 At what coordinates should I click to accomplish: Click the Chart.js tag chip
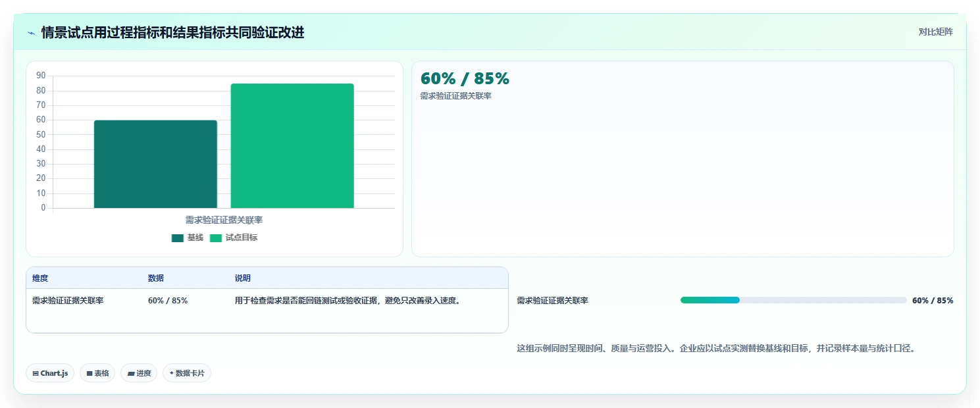(50, 373)
